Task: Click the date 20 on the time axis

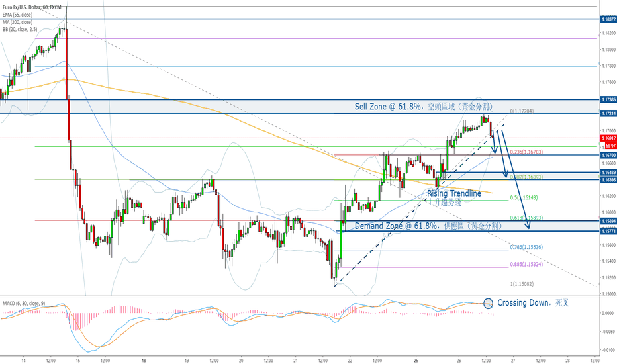Action: coord(241,360)
